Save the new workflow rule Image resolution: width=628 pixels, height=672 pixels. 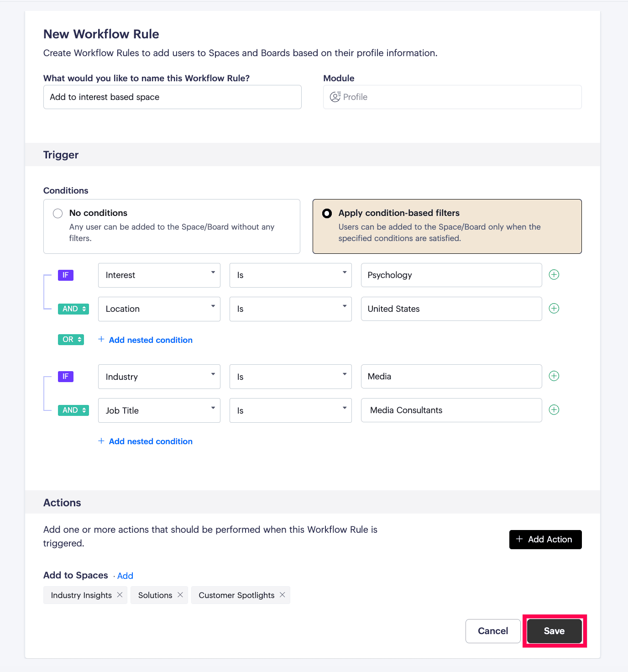click(x=554, y=631)
